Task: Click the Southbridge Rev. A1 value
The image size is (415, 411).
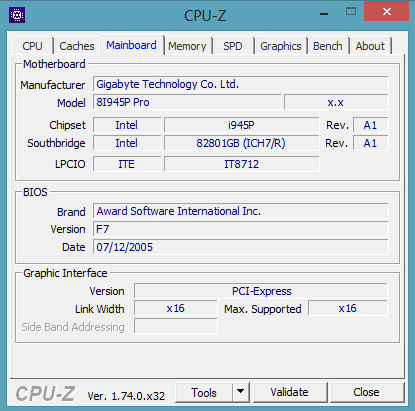Action: [371, 143]
